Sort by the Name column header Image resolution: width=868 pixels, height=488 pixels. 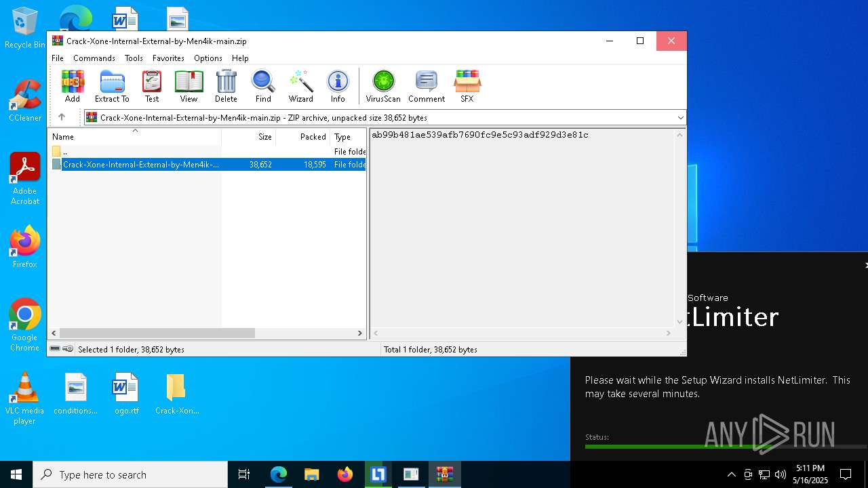click(134, 137)
